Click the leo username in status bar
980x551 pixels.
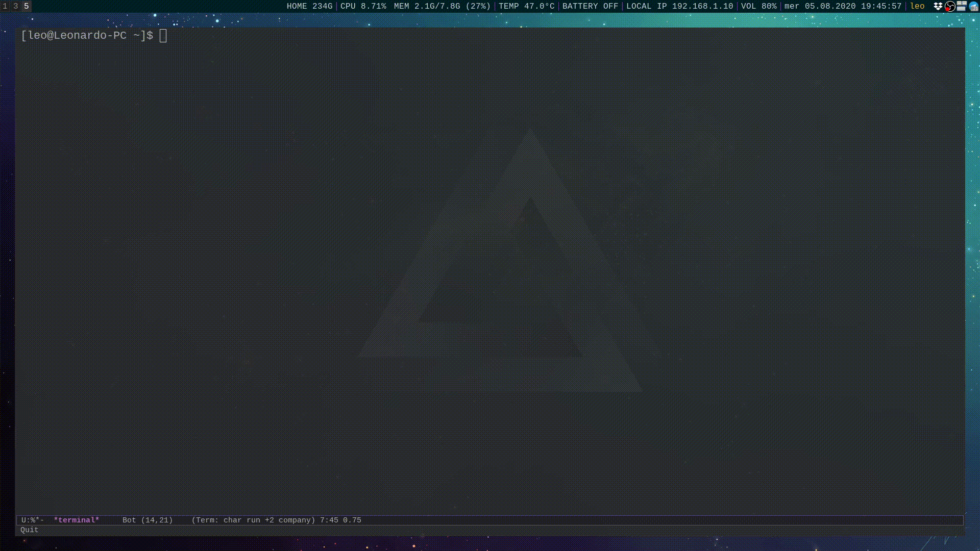917,6
